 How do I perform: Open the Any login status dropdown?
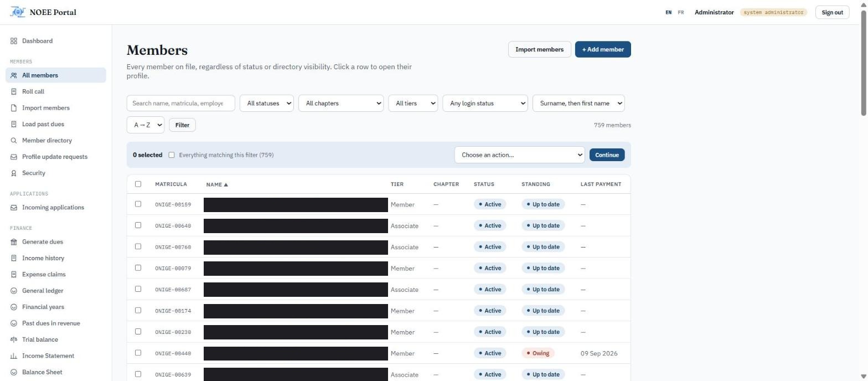tap(485, 103)
